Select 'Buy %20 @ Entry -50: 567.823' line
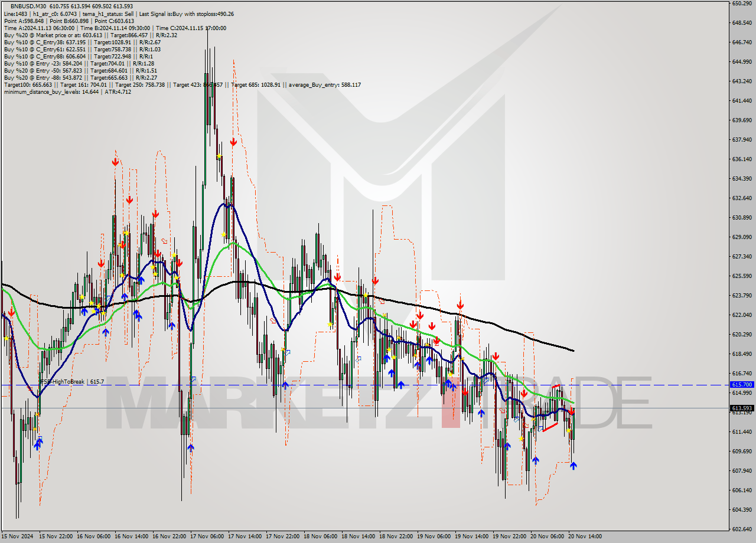This screenshot has width=756, height=543. [80, 70]
